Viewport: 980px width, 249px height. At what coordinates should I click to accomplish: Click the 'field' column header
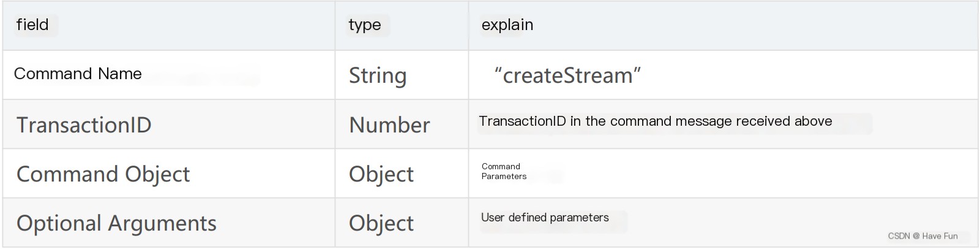[168, 25]
